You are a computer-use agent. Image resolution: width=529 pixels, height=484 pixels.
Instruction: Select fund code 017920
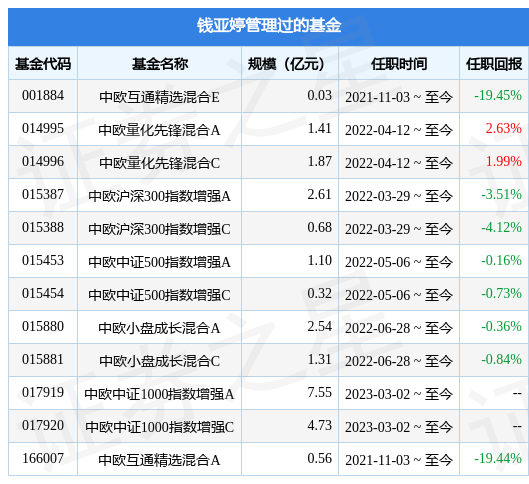click(x=43, y=425)
